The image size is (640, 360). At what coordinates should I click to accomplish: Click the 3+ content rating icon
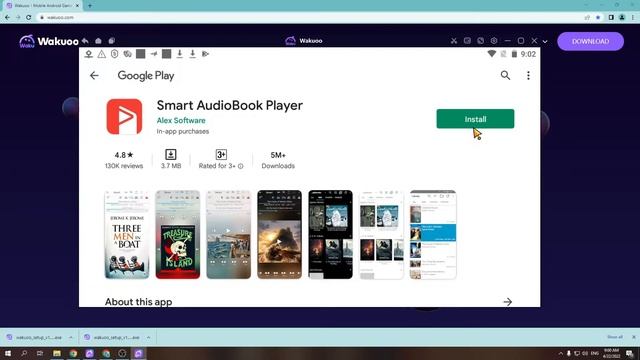click(x=221, y=154)
